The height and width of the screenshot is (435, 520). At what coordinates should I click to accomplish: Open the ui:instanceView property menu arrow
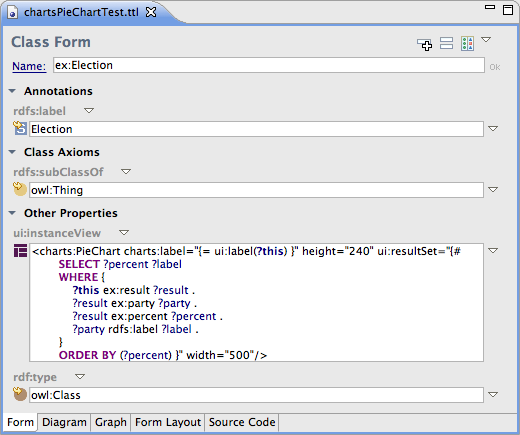[x=124, y=232]
